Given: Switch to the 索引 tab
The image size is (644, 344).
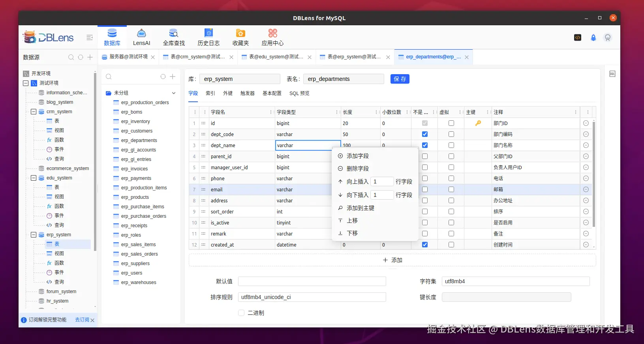Looking at the screenshot, I should pyautogui.click(x=210, y=93).
